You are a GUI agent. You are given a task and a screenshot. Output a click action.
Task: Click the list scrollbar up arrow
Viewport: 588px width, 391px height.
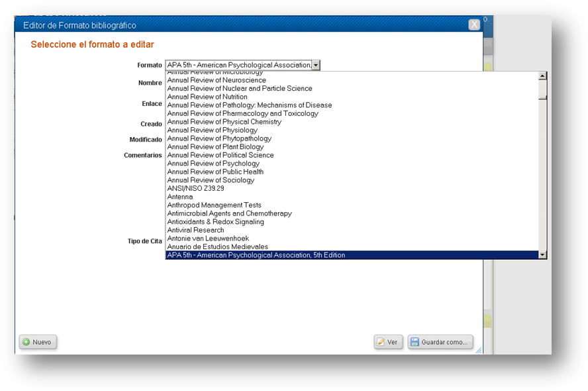[x=542, y=76]
